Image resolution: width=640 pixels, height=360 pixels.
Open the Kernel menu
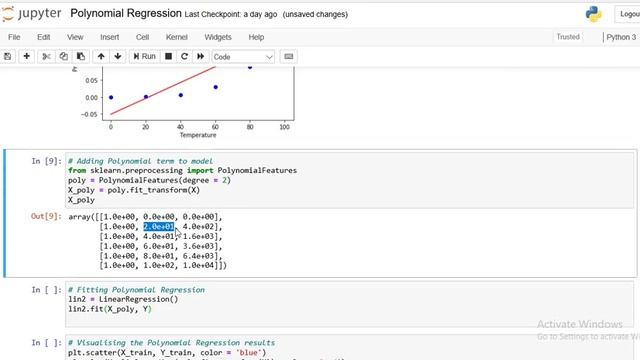[177, 37]
